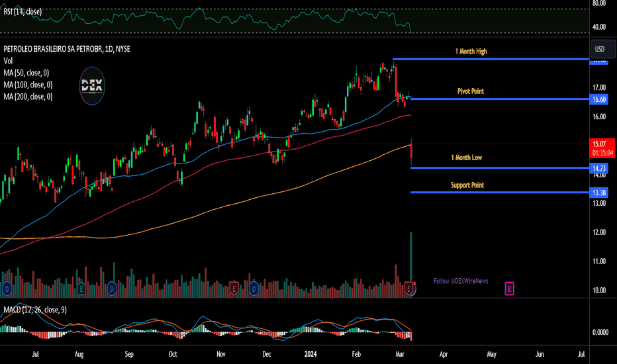Click the 80.00 RSI scale label
This screenshot has height=364, width=617.
tap(599, 3)
